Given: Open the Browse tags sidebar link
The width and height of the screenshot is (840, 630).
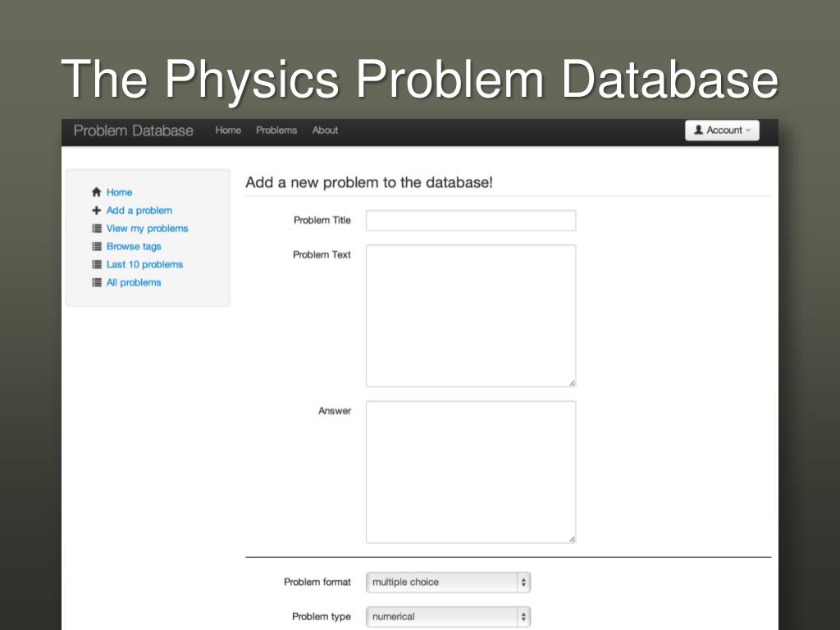Looking at the screenshot, I should click(x=134, y=247).
